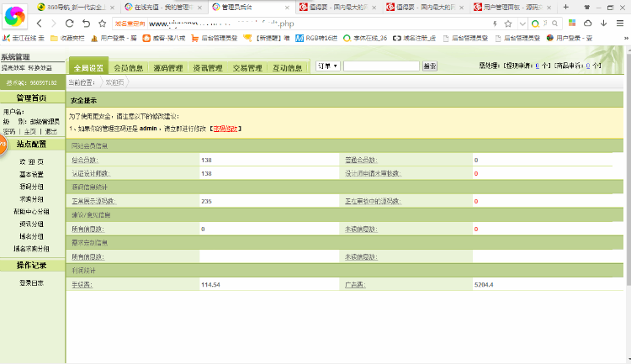
Task: Reload the page with the refresh icon
Action: pyautogui.click(x=69, y=24)
